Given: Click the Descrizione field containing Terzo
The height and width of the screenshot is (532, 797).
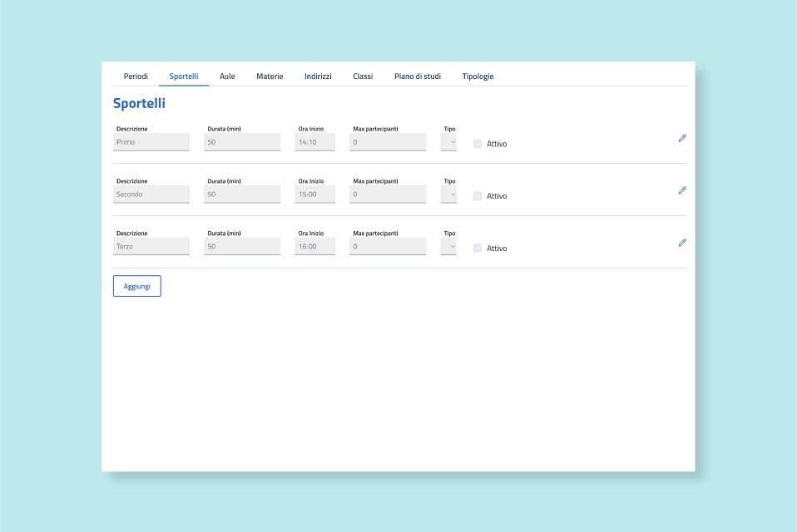Looking at the screenshot, I should 151,247.
